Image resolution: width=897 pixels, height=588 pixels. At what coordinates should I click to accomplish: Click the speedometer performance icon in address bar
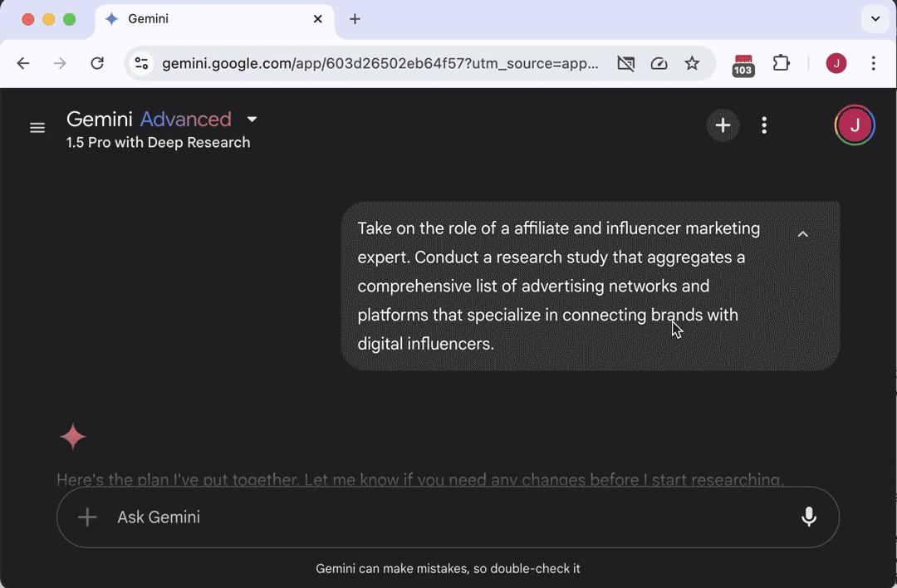pos(659,63)
